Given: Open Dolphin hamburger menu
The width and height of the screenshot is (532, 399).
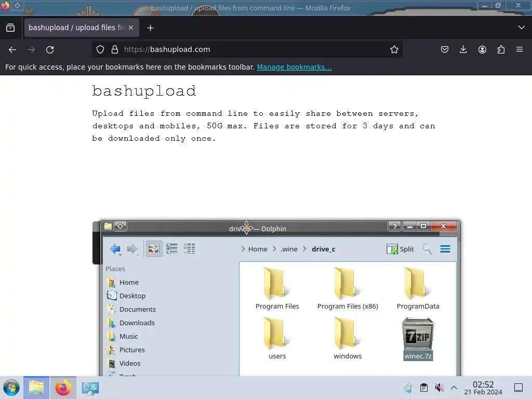Looking at the screenshot, I should [x=445, y=249].
